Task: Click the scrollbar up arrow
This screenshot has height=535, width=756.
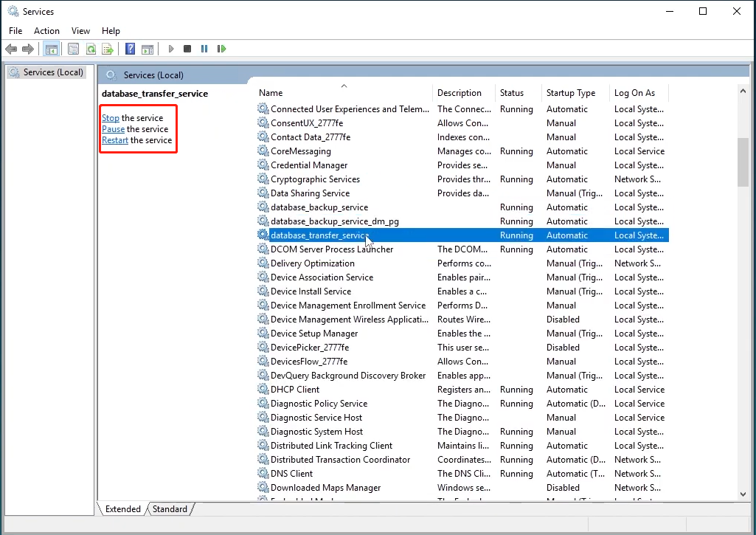Action: point(743,91)
